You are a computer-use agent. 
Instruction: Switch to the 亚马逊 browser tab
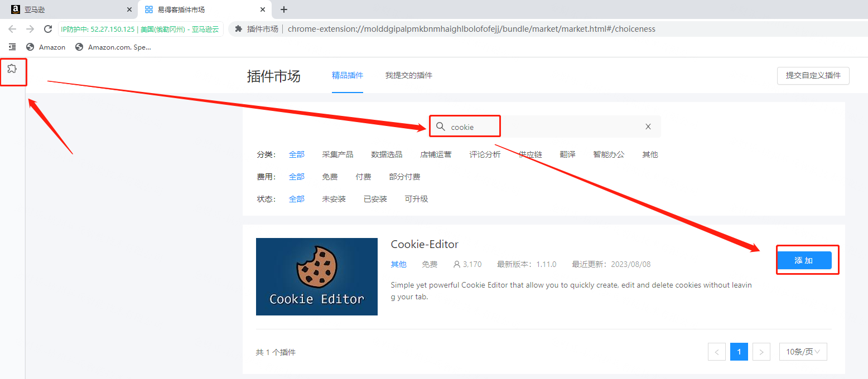[x=69, y=9]
